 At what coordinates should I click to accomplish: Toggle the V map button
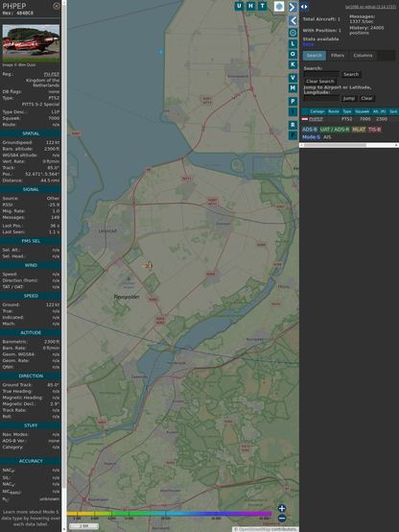click(x=293, y=78)
